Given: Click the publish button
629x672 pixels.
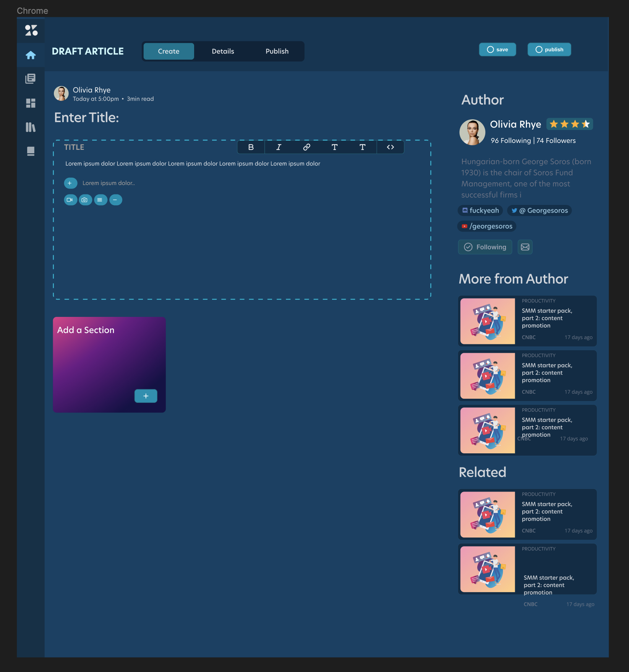Looking at the screenshot, I should (x=549, y=49).
